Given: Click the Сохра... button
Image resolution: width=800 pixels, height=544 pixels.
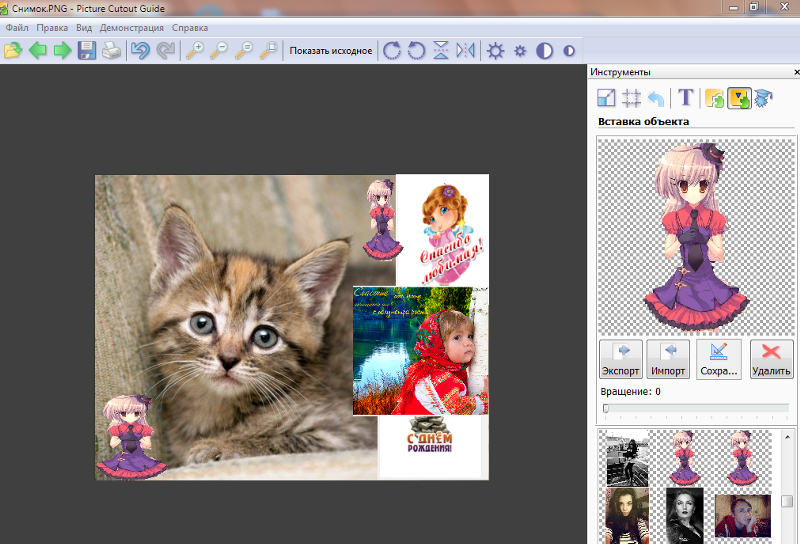Looking at the screenshot, I should tap(718, 359).
